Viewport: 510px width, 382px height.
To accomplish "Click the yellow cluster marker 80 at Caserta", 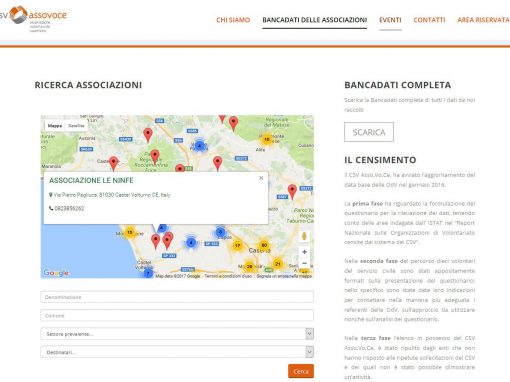I will pos(264,245).
